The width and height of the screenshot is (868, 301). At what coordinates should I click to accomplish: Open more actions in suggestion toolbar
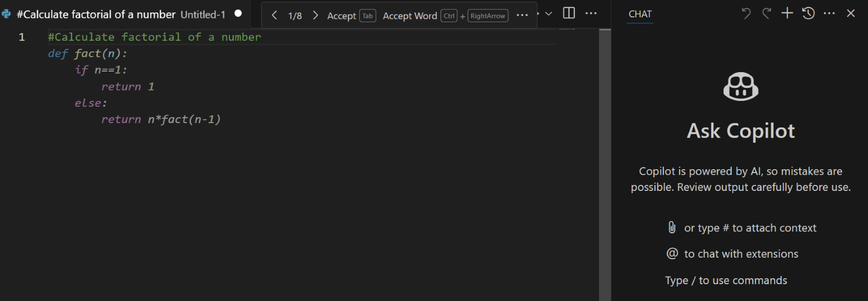[522, 15]
